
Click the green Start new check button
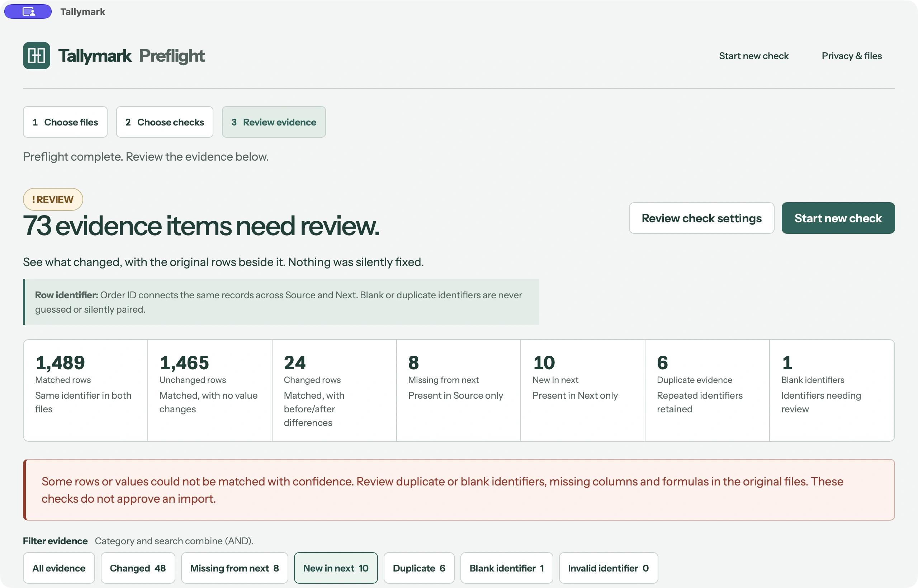(838, 218)
